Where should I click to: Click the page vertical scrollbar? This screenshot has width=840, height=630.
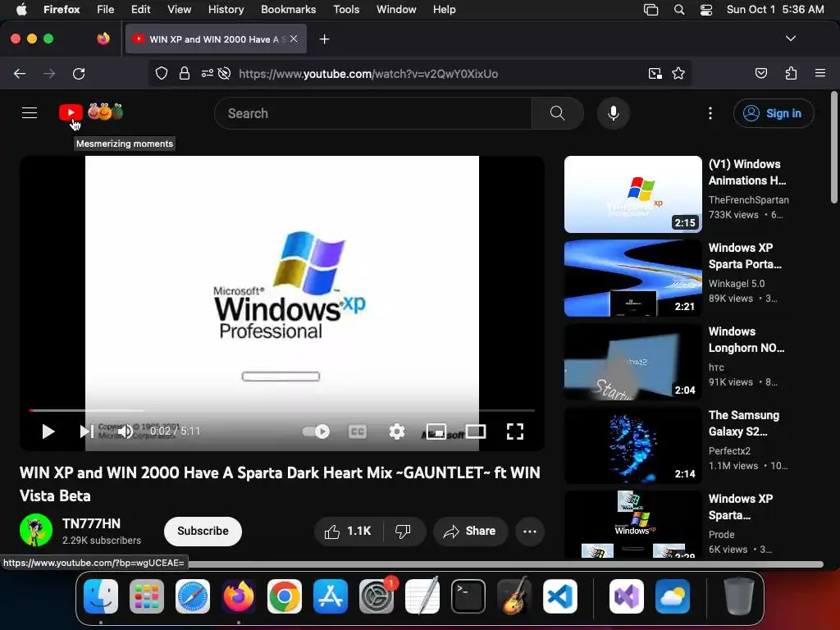[x=833, y=148]
